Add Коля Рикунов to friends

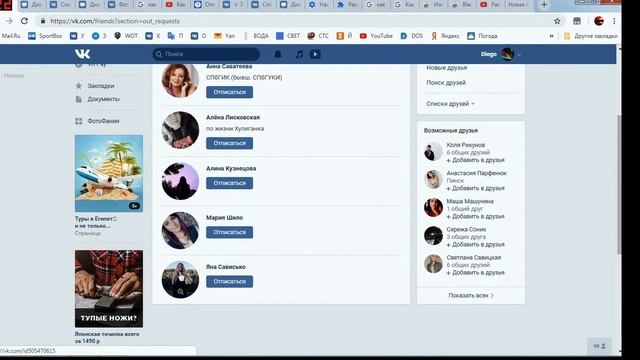point(476,160)
